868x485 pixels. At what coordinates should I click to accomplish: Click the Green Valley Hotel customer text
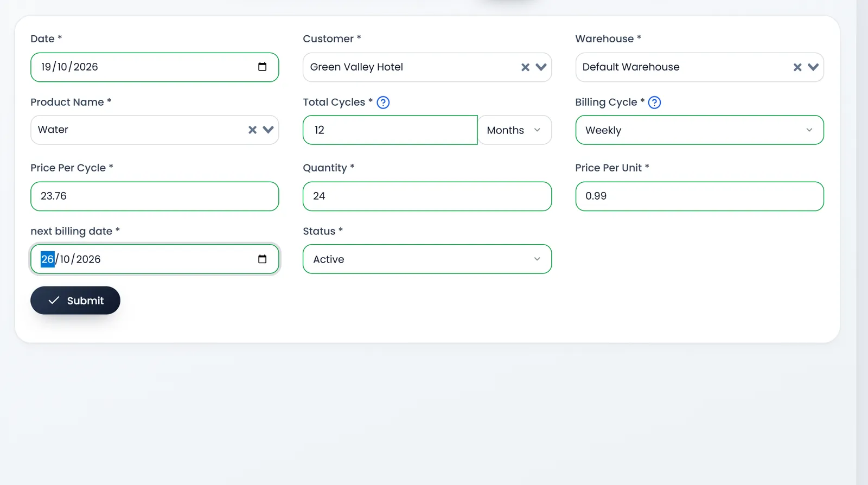tap(356, 67)
